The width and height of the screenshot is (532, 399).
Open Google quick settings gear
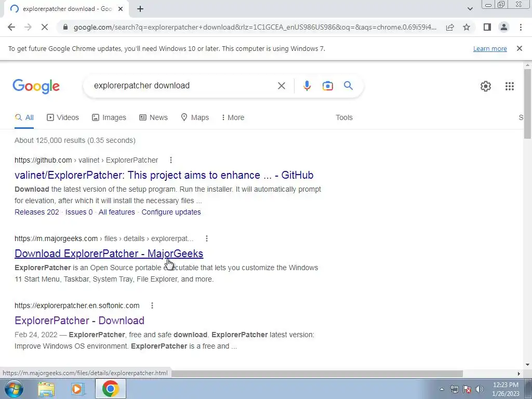(486, 86)
